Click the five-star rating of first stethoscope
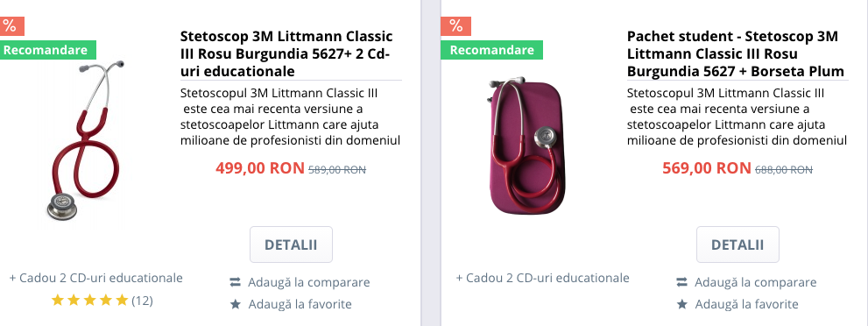Image resolution: width=868 pixels, height=326 pixels. pos(89,301)
